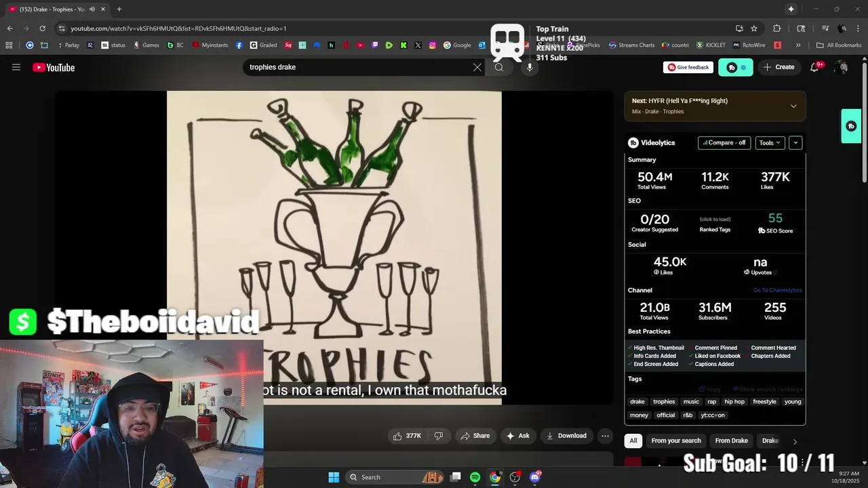Follow the Go To Channelytics link

tap(777, 290)
